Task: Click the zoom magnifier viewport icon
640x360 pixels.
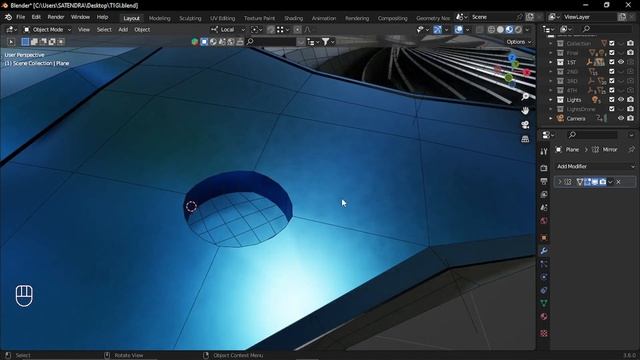Action: point(525,96)
